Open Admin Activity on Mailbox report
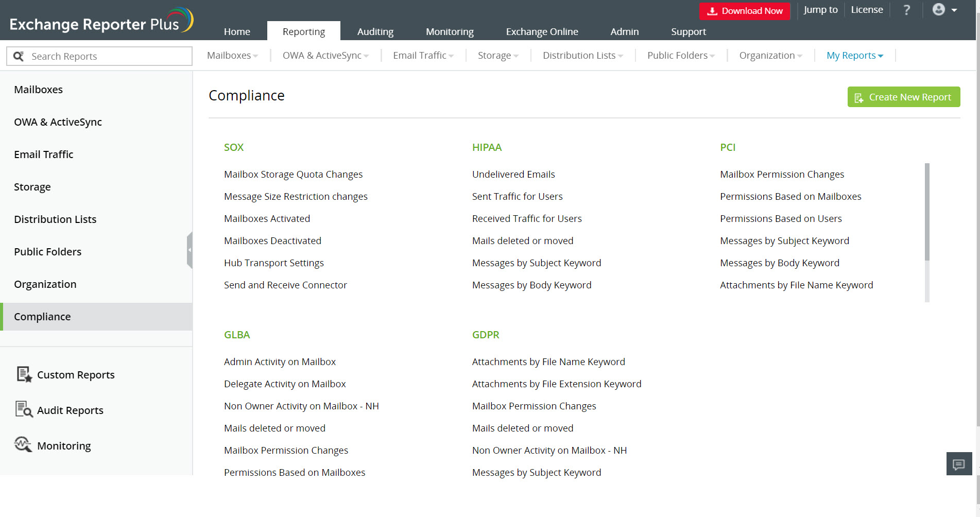The height and width of the screenshot is (517, 980). [x=280, y=361]
